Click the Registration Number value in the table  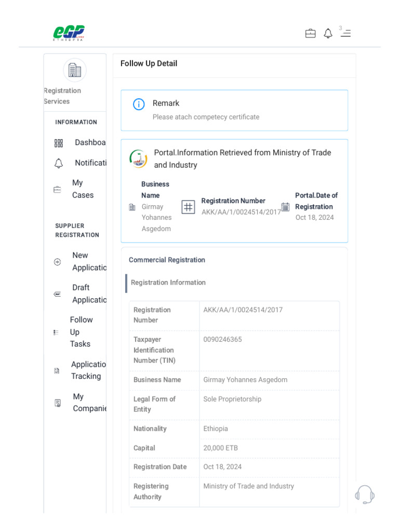243,310
